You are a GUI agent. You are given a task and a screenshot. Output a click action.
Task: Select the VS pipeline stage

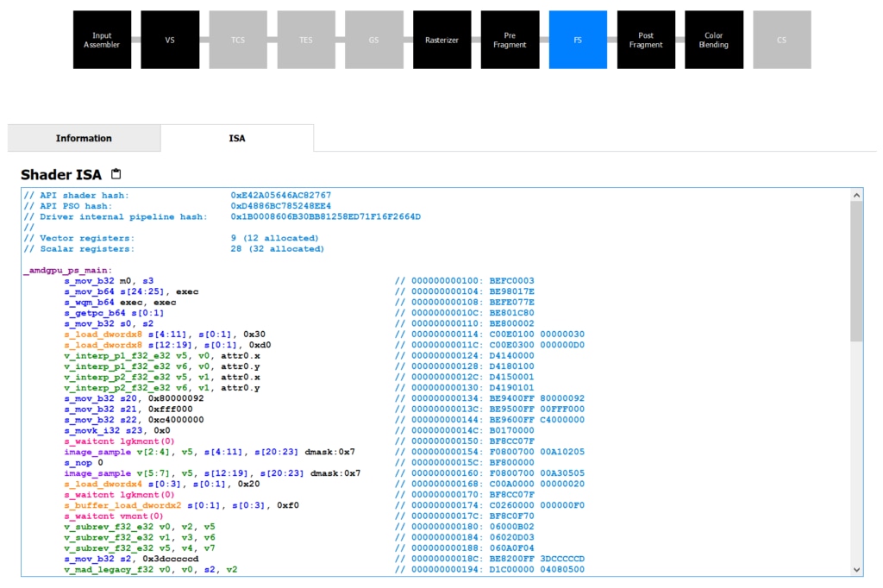(x=170, y=40)
